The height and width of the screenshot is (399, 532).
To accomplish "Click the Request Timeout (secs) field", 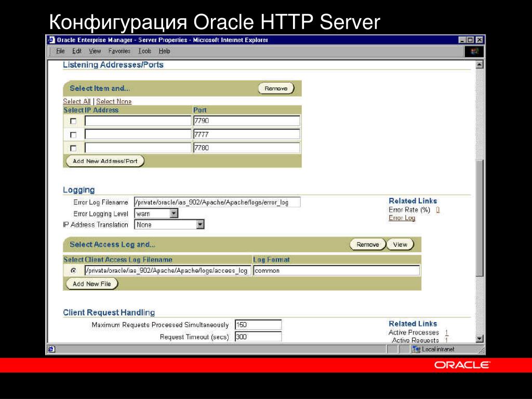I will click(258, 337).
